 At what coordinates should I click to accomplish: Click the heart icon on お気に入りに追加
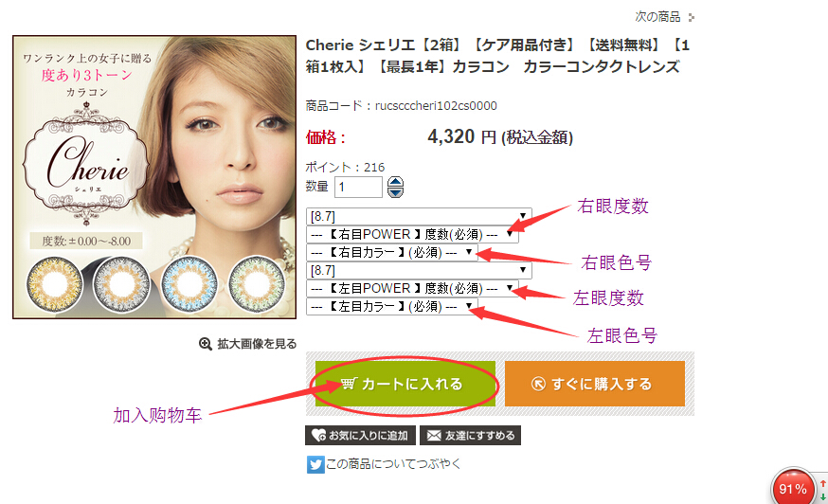click(x=318, y=436)
